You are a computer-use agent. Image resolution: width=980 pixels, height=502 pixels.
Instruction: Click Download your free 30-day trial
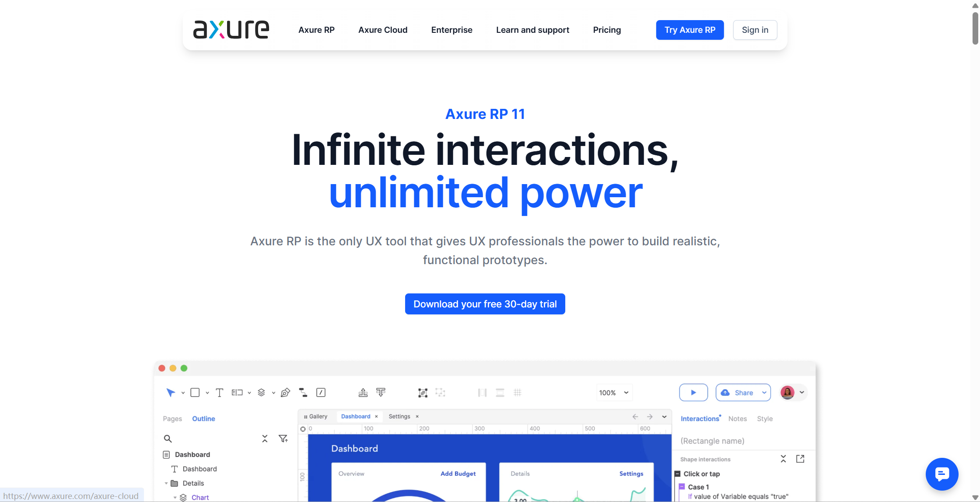[485, 304]
